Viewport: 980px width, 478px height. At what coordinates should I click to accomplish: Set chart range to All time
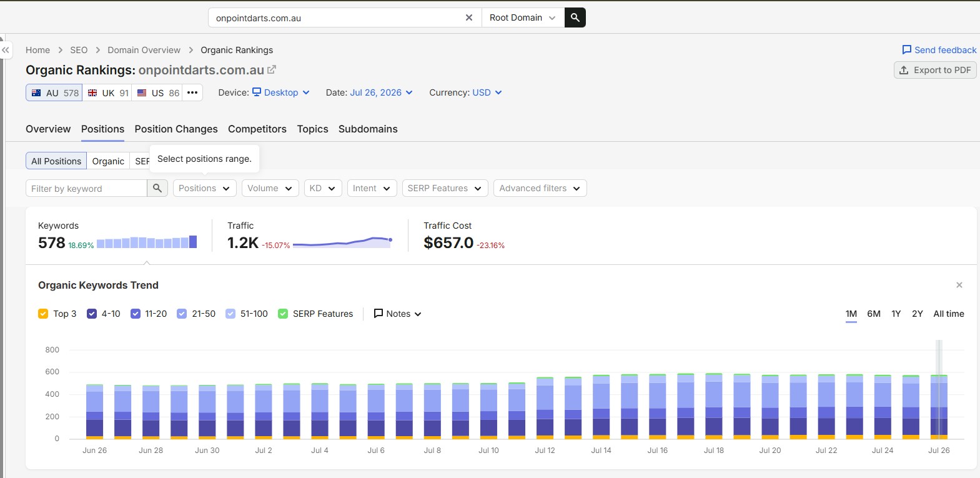(x=949, y=314)
